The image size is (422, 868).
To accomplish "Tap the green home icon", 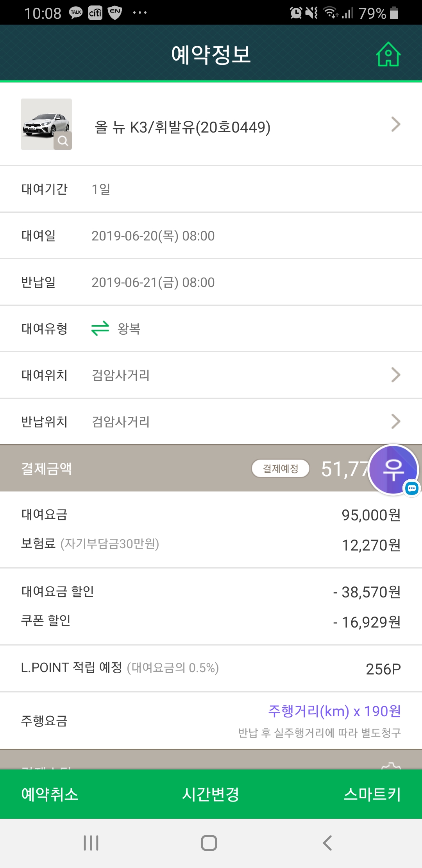I will 388,54.
